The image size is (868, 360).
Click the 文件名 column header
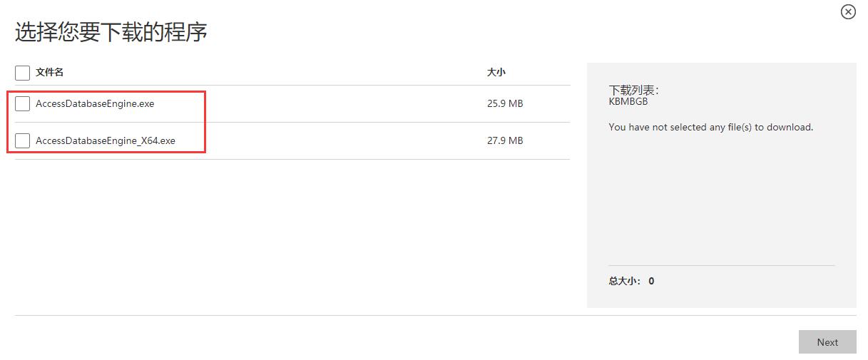point(50,73)
